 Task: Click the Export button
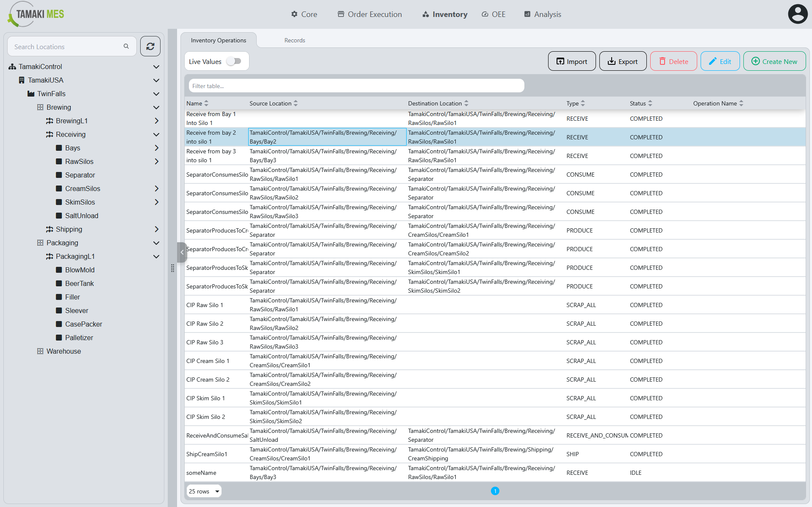(623, 61)
